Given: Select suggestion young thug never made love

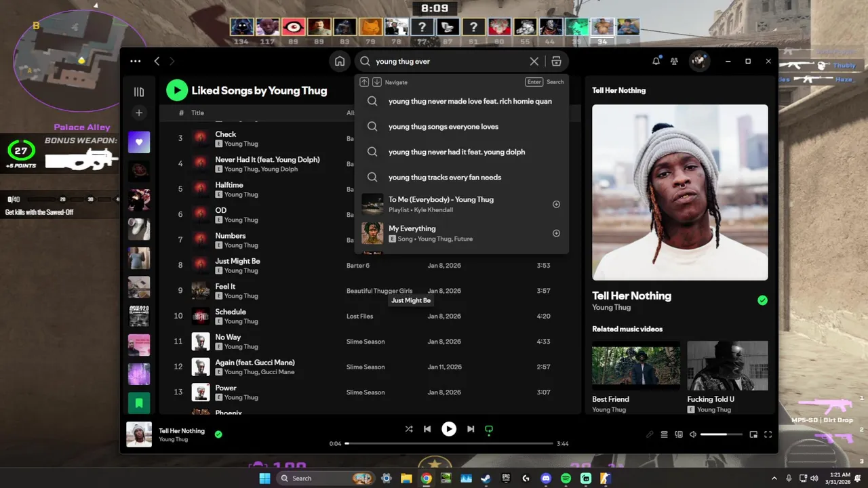Looking at the screenshot, I should [461, 101].
